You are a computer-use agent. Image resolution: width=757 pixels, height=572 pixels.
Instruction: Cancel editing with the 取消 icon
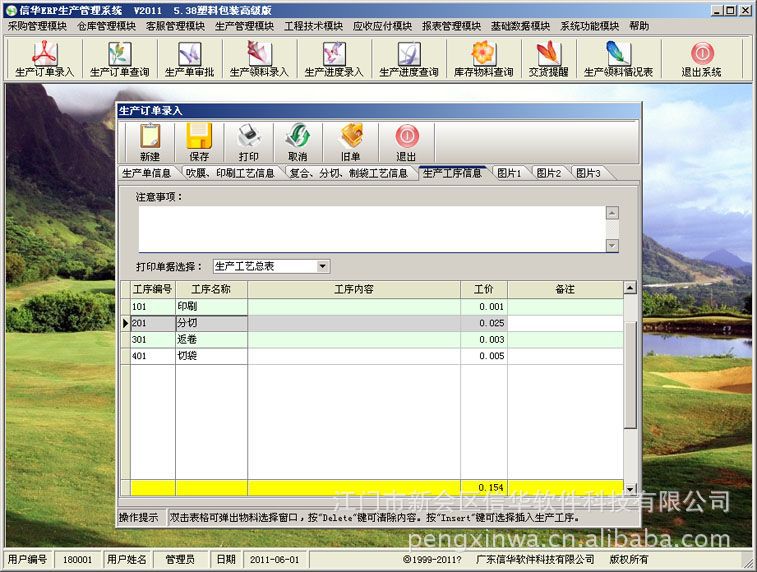click(x=298, y=142)
